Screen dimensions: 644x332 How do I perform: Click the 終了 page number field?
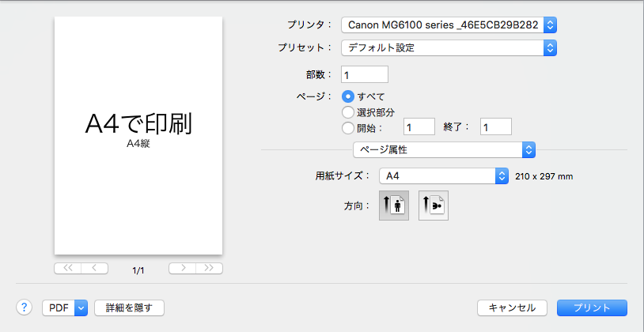point(496,126)
